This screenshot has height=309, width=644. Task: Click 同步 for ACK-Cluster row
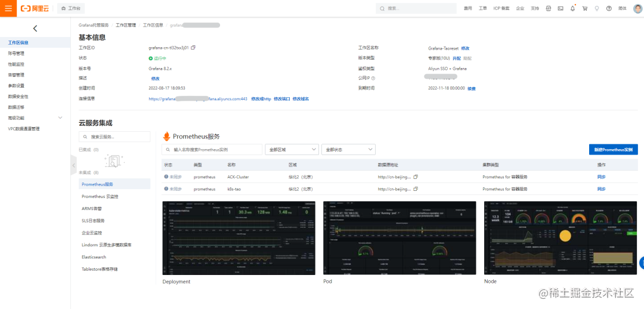click(601, 177)
